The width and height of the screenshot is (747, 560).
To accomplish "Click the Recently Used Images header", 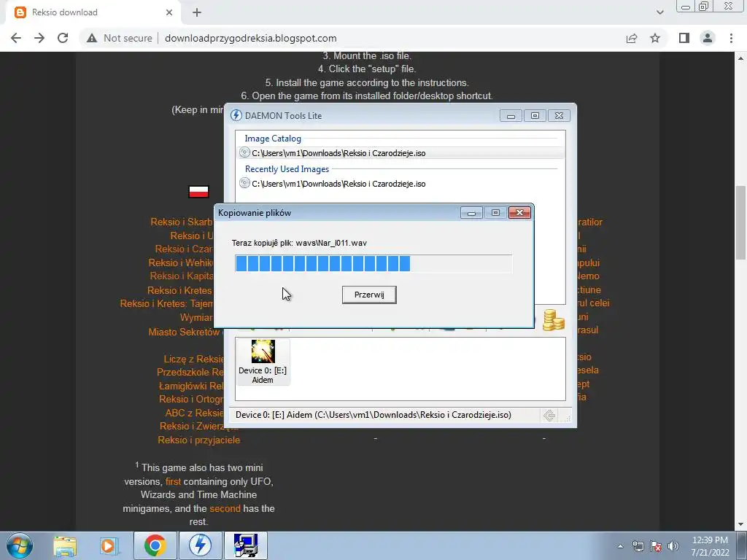I will coord(287,169).
